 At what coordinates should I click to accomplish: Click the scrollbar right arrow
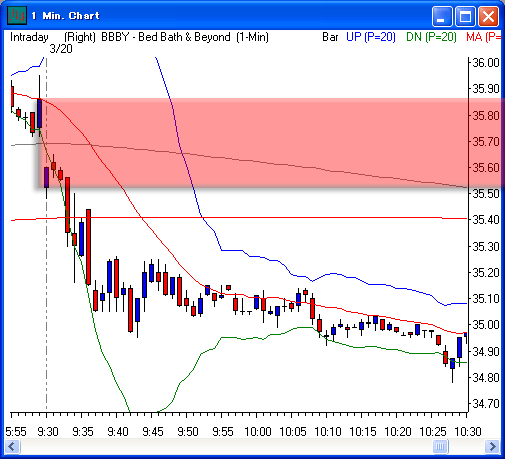(492, 446)
